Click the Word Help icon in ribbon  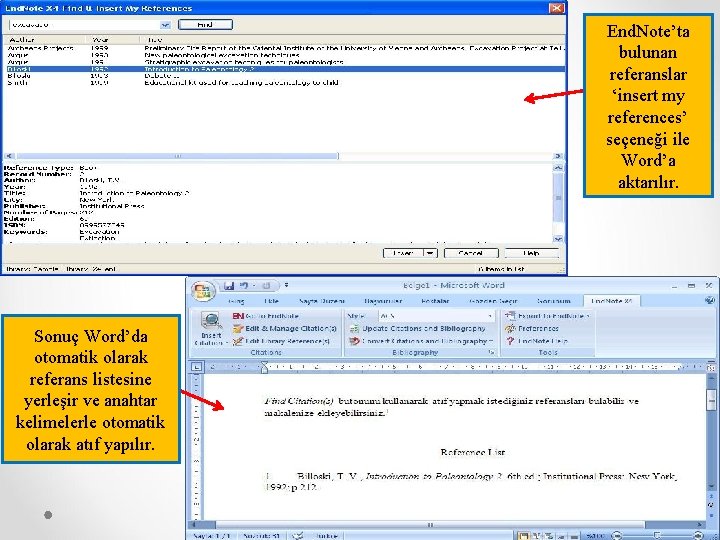pyautogui.click(x=709, y=301)
